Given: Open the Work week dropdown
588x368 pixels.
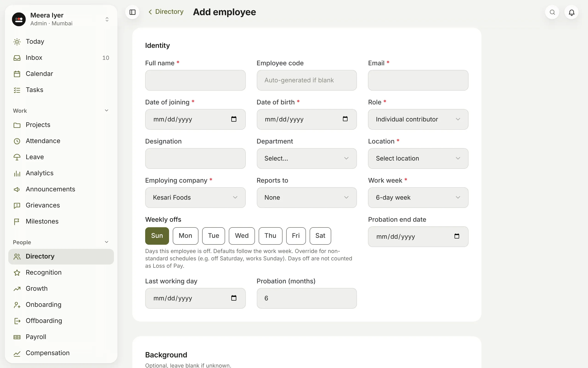Looking at the screenshot, I should (418, 197).
